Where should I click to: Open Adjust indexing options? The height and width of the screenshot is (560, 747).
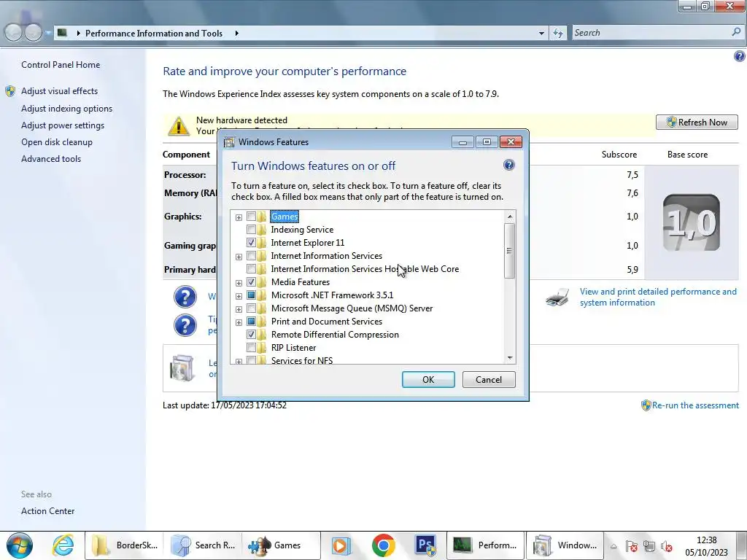[66, 109]
